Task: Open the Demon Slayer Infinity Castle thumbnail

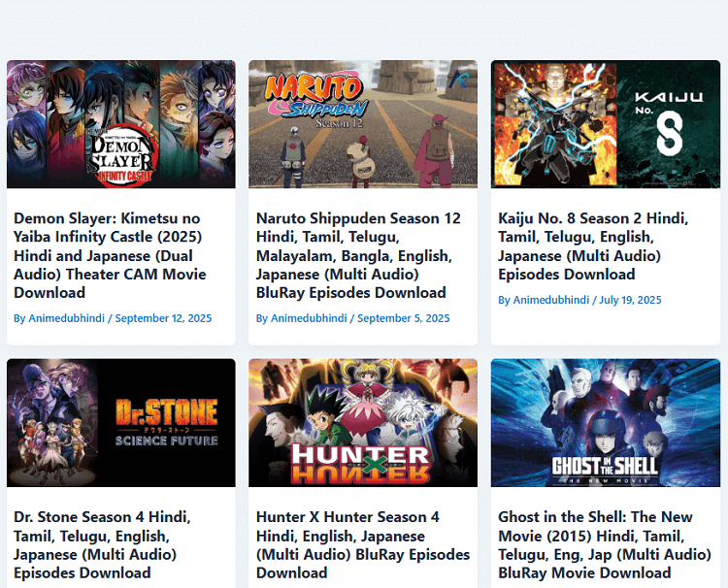Action: 120,124
